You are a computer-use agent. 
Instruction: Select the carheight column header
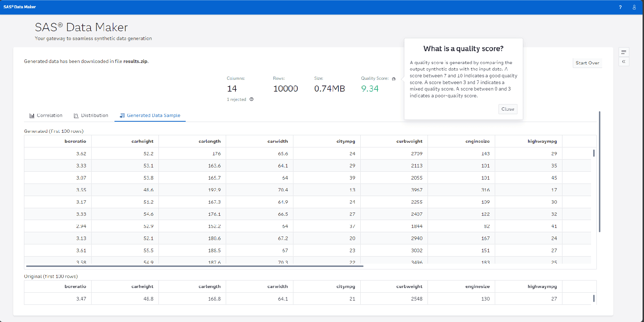[x=142, y=141]
